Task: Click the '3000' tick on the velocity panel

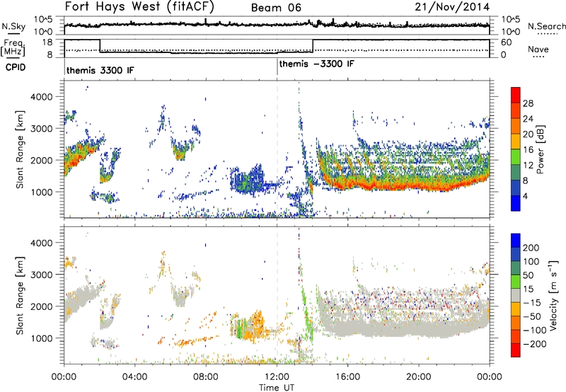Action: tap(41, 275)
